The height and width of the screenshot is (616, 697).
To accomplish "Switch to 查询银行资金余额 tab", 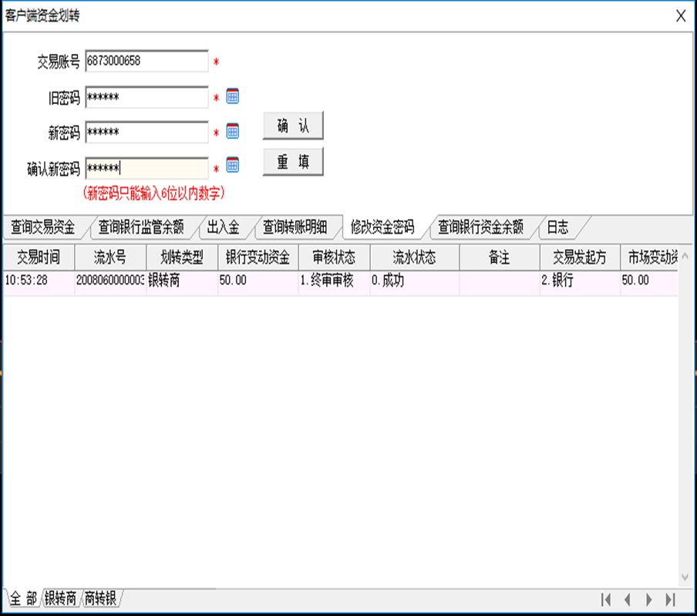I will click(480, 227).
